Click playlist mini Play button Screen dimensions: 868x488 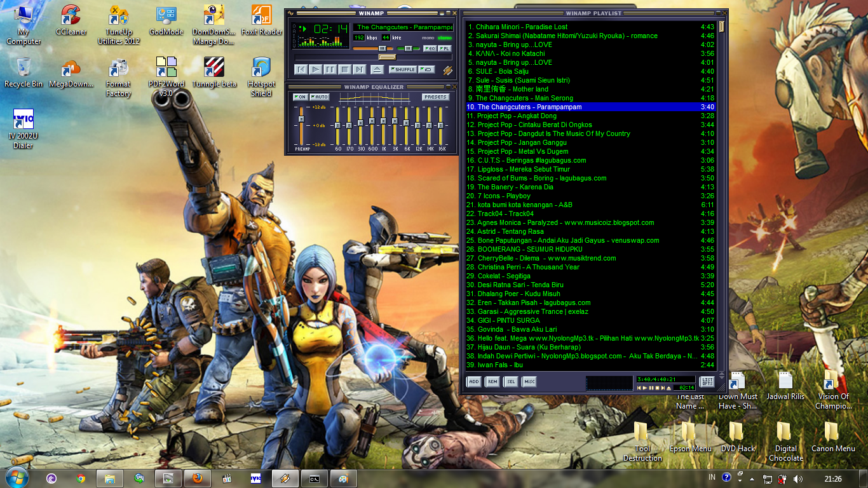pyautogui.click(x=646, y=388)
